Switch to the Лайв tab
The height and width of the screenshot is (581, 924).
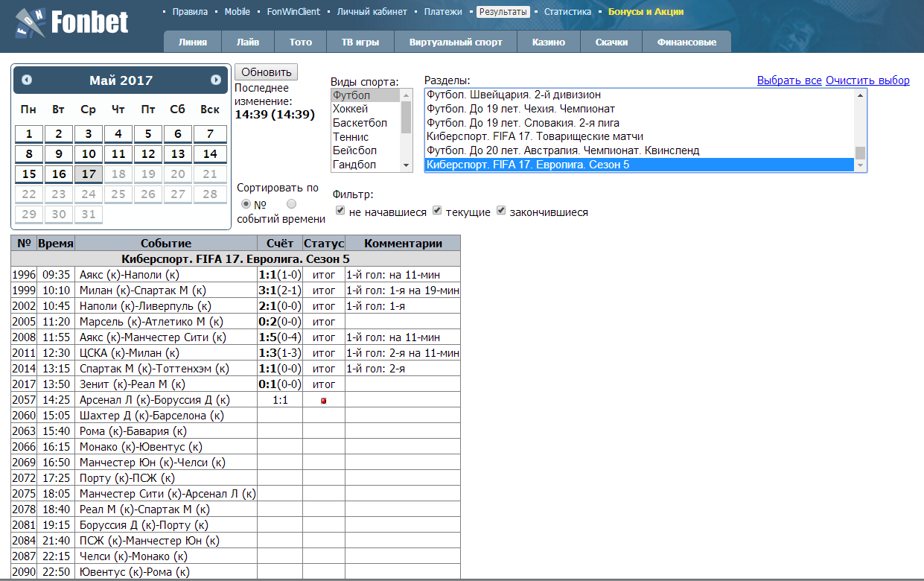[248, 42]
